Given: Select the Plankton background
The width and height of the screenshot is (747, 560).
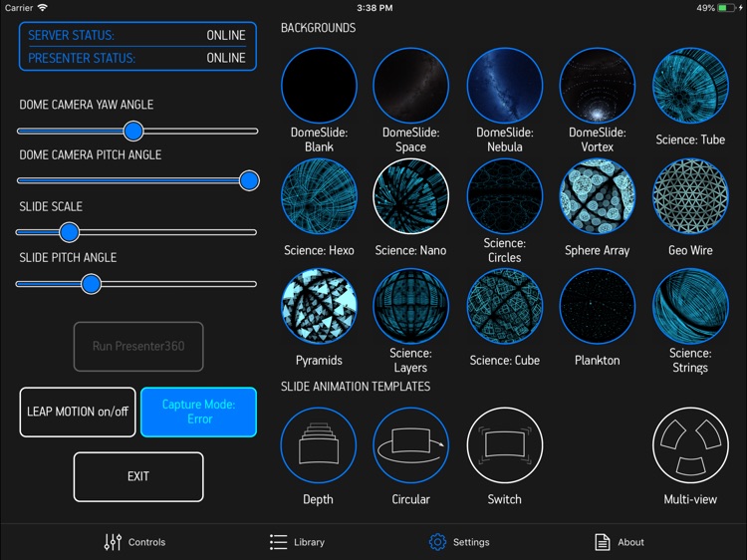Looking at the screenshot, I should click(x=597, y=306).
